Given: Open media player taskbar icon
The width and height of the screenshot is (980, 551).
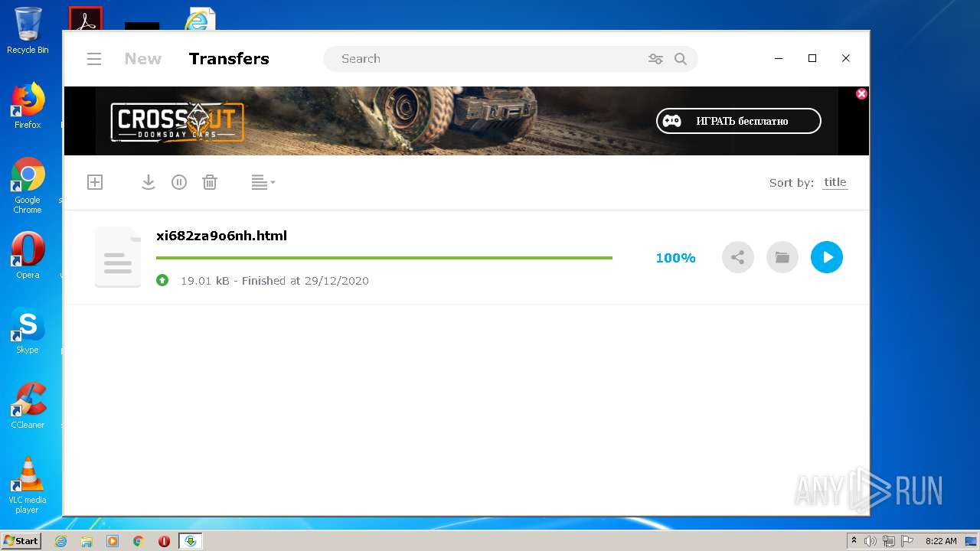Looking at the screenshot, I should (x=113, y=541).
